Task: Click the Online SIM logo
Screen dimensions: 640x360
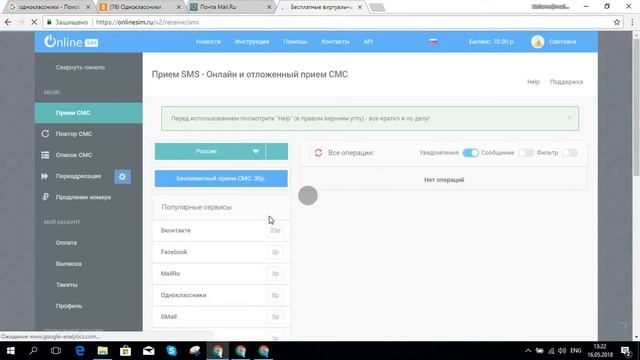Action: pyautogui.click(x=71, y=42)
